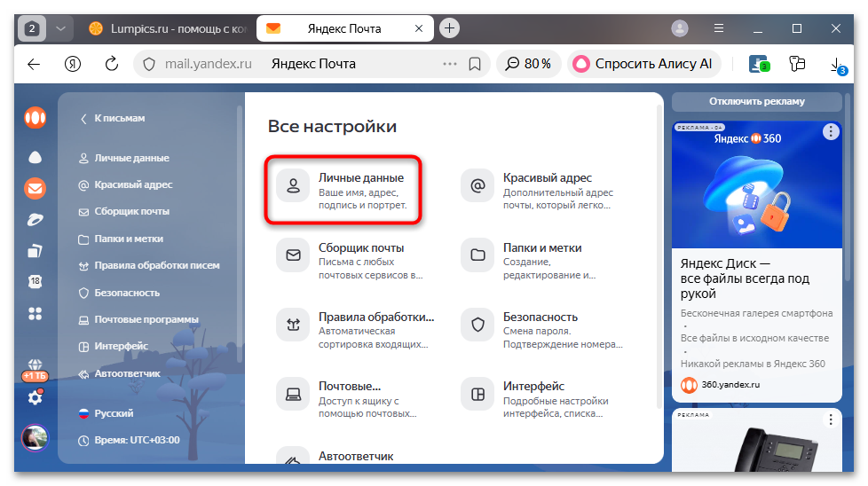
Task: Close the Яндекс Почта tab
Action: point(419,28)
